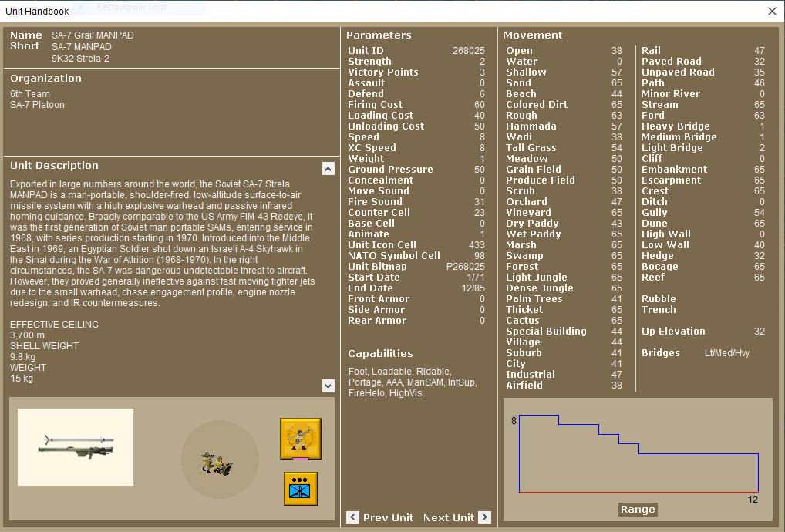
Task: Click the Ground Pressure parameter
Action: [x=416, y=169]
